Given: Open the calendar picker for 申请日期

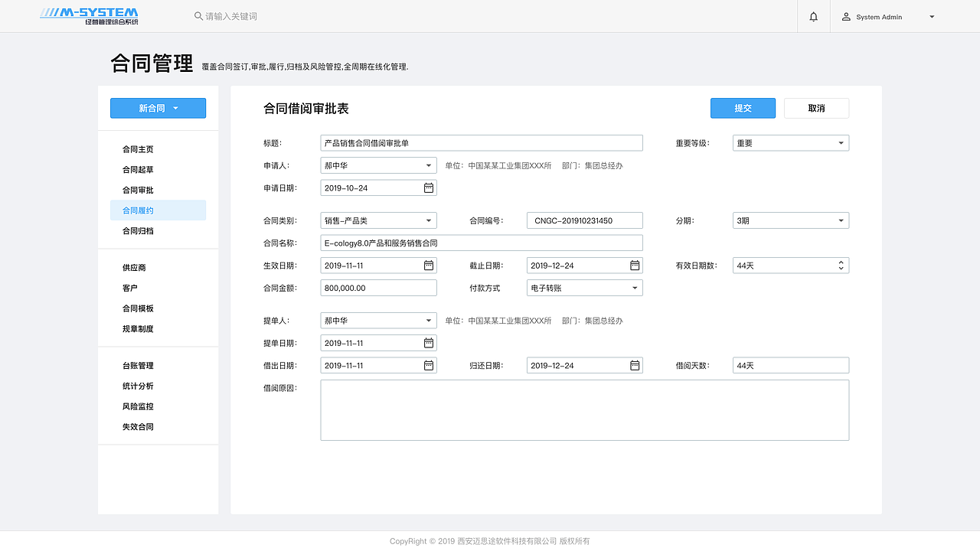Looking at the screenshot, I should tap(428, 187).
